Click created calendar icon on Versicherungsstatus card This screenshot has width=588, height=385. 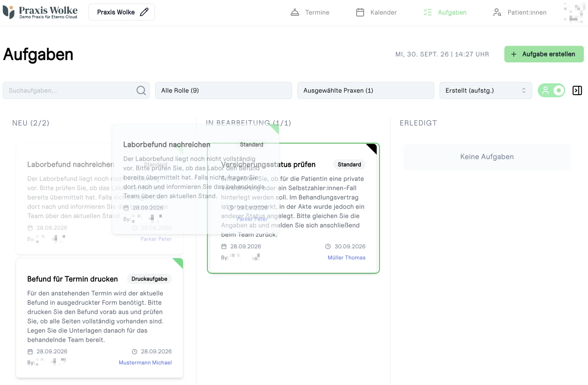[224, 246]
